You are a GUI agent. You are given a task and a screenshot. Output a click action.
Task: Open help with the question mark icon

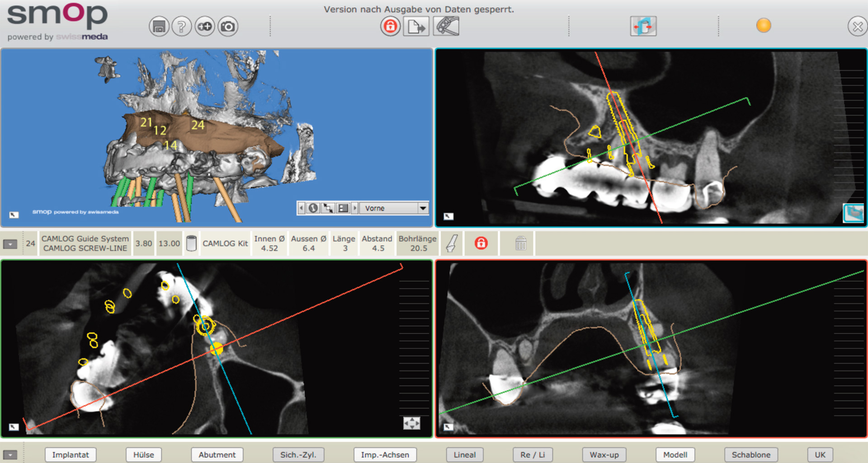(181, 27)
